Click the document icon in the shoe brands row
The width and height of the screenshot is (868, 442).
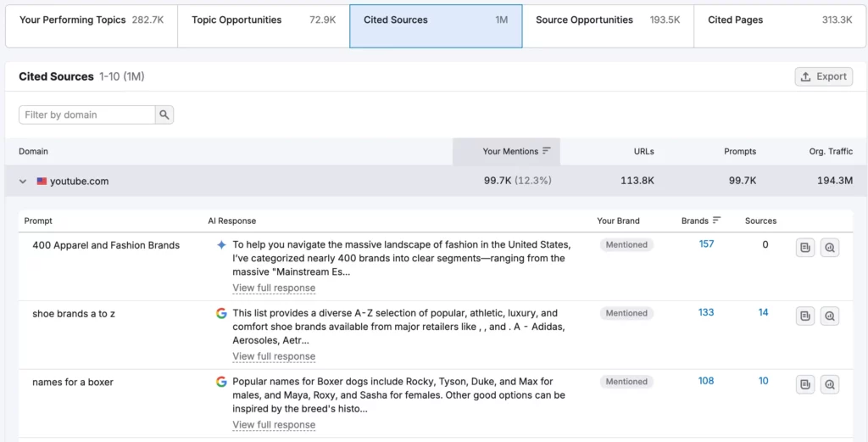(x=805, y=316)
